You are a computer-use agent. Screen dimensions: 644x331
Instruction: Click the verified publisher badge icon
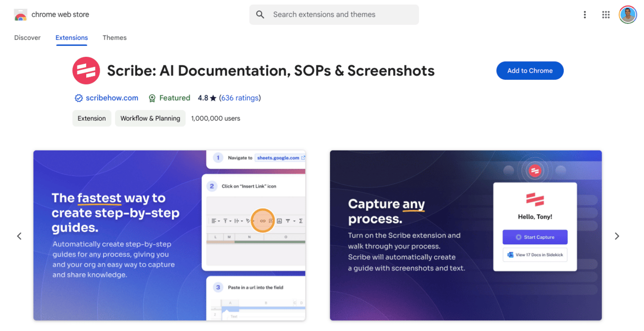[x=79, y=98]
